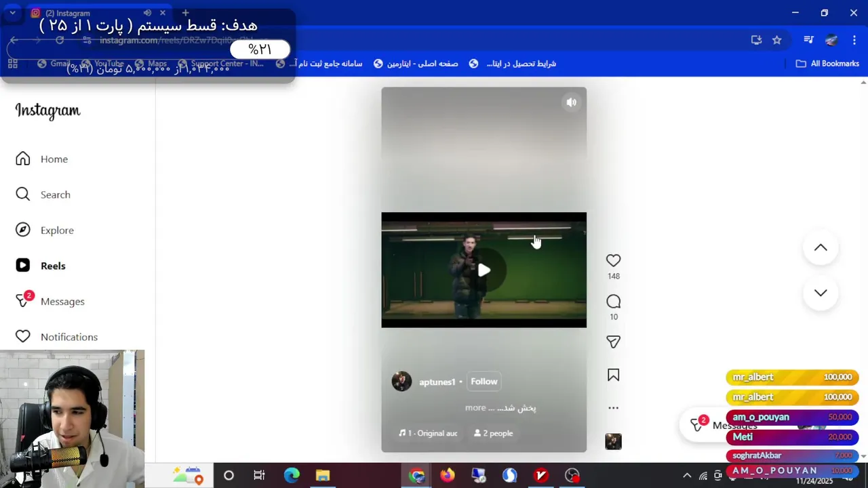Open File Explorer from taskbar
This screenshot has width=868, height=488.
[323, 476]
